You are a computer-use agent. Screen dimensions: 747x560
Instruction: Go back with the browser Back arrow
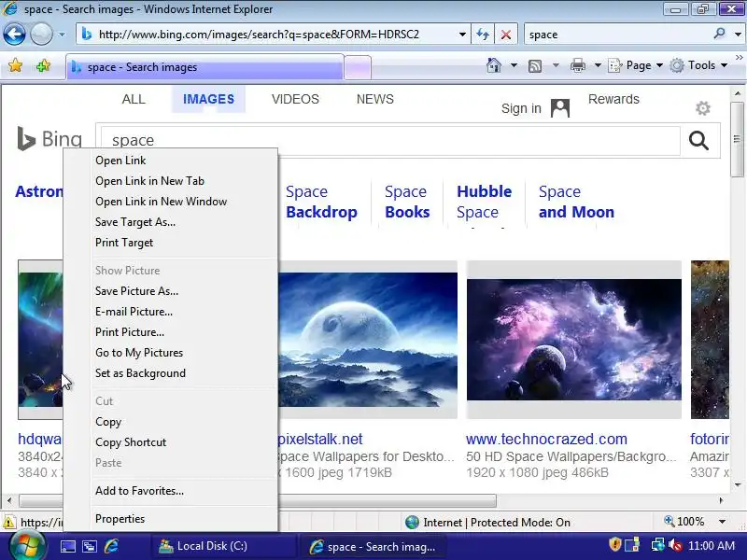pyautogui.click(x=14, y=35)
